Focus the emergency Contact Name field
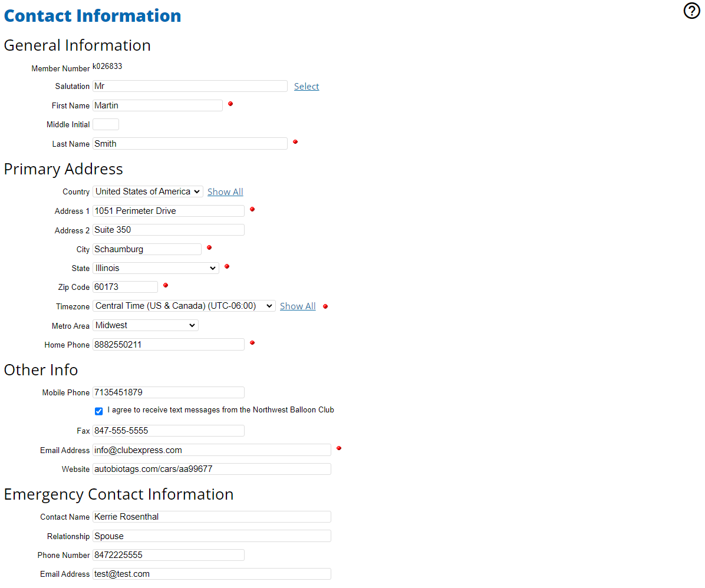705x588 pixels. pyautogui.click(x=212, y=517)
